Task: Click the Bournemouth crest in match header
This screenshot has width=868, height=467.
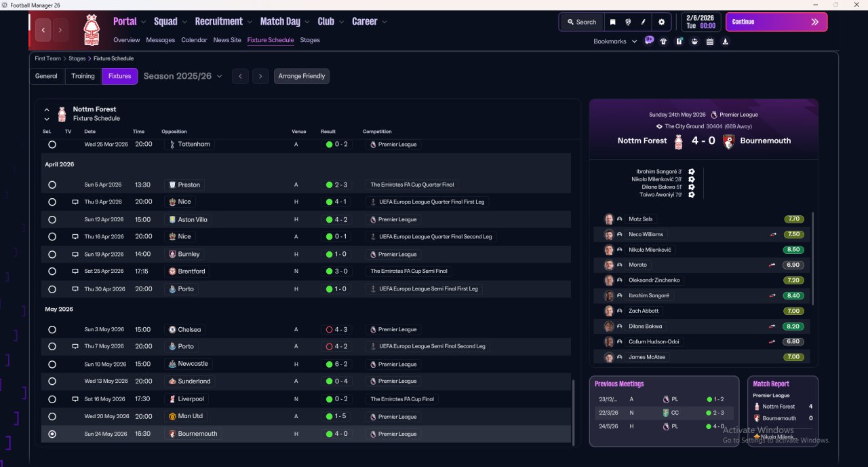Action: click(728, 141)
